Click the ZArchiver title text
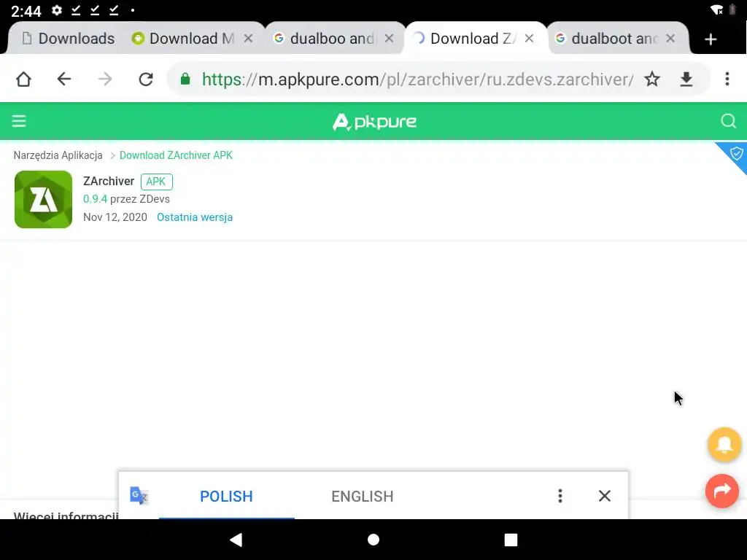 coord(109,182)
